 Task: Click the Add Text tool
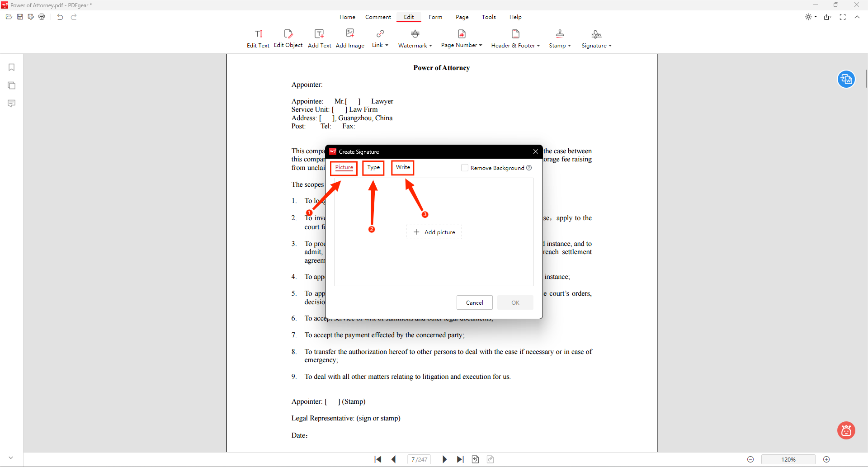click(319, 38)
